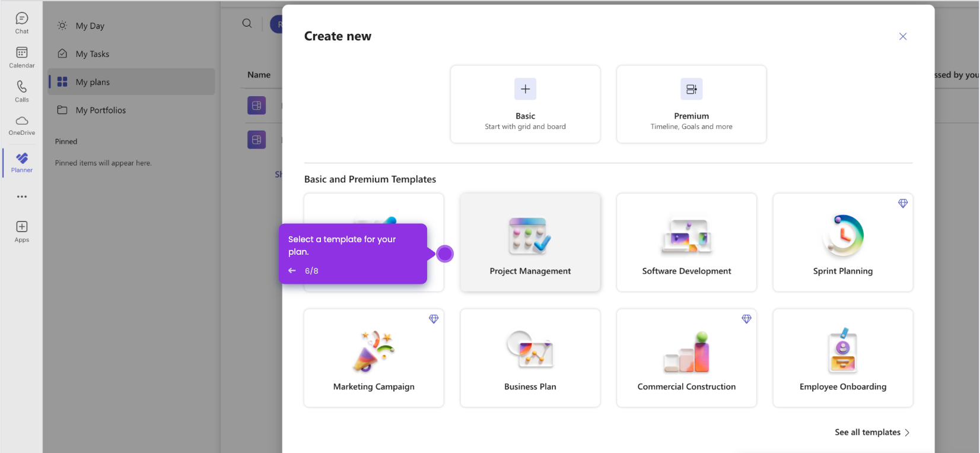This screenshot has height=453, width=980.
Task: Choose the Marketing Campaign template
Action: coord(374,358)
